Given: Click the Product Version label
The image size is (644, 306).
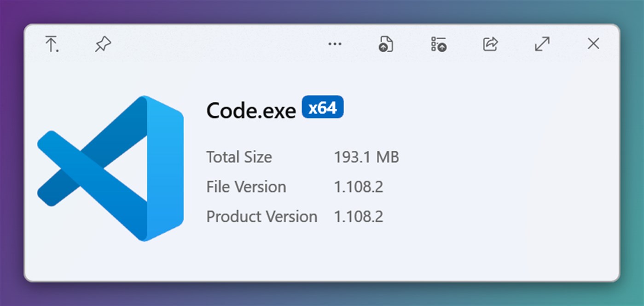Looking at the screenshot, I should (x=261, y=217).
